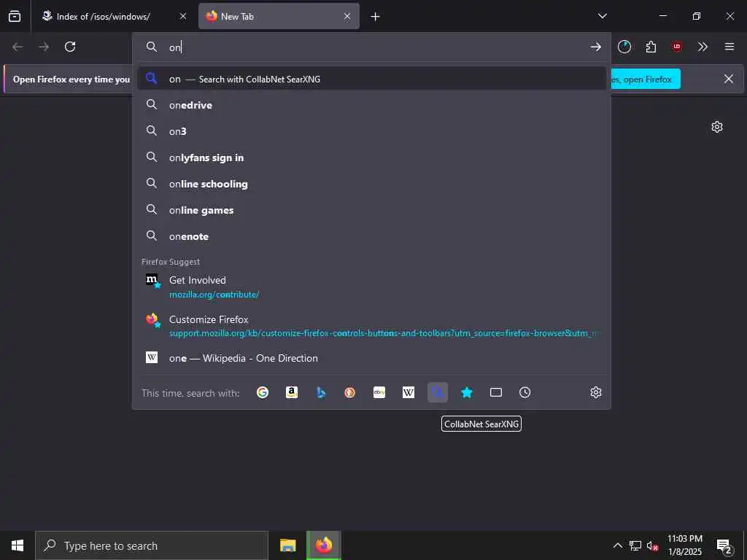
Task: Search bookmarks using the star icon
Action: [x=467, y=392]
